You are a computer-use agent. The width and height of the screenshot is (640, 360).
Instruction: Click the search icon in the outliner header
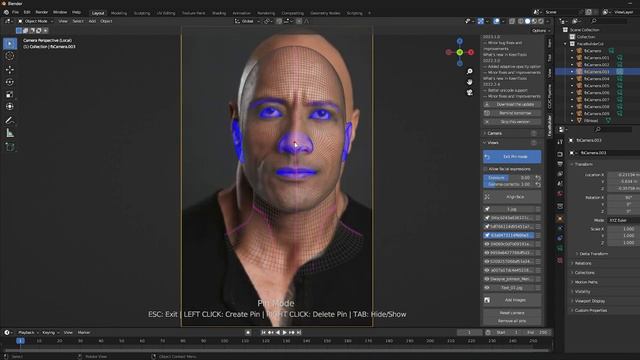point(594,21)
